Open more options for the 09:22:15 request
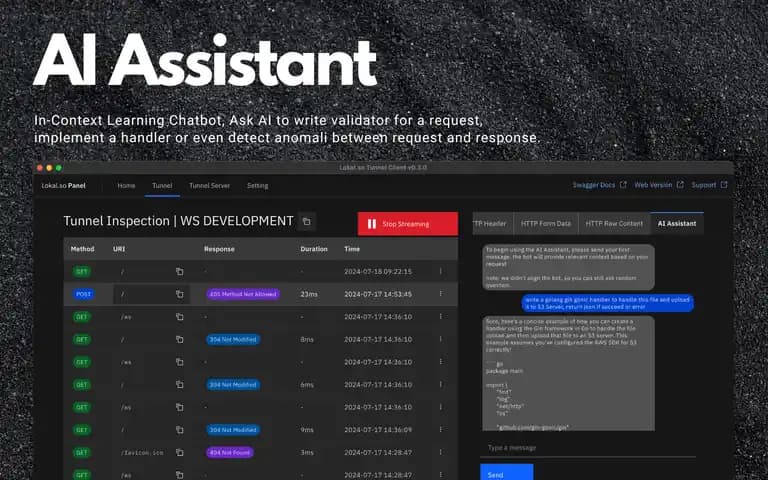Image resolution: width=768 pixels, height=480 pixels. (x=440, y=271)
